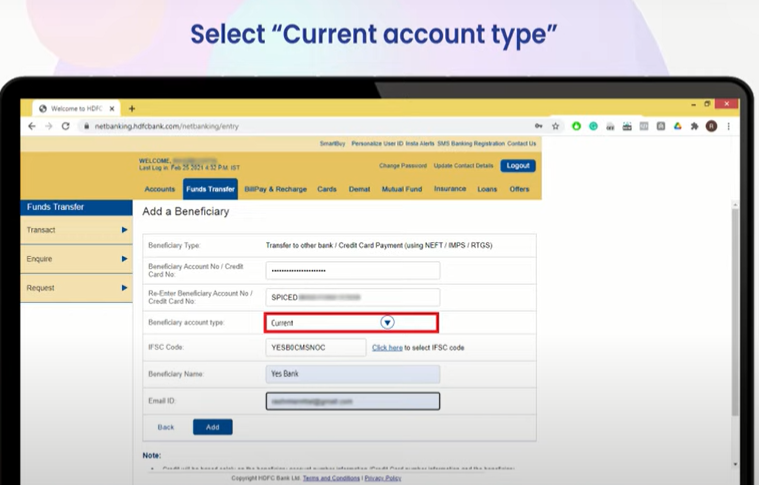Image resolution: width=759 pixels, height=485 pixels.
Task: Close the Welcome to HDFC tab
Action: click(x=112, y=109)
